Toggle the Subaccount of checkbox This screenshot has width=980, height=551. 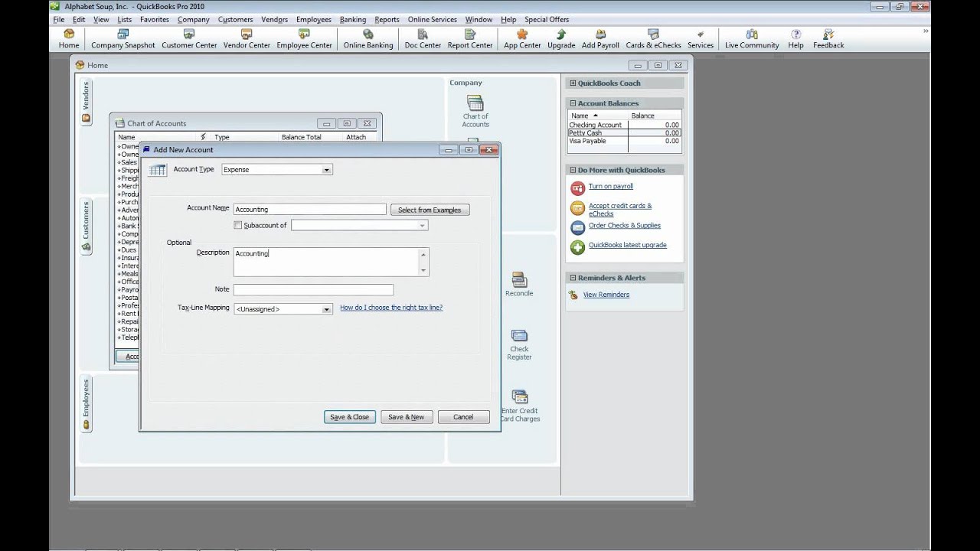pos(237,226)
